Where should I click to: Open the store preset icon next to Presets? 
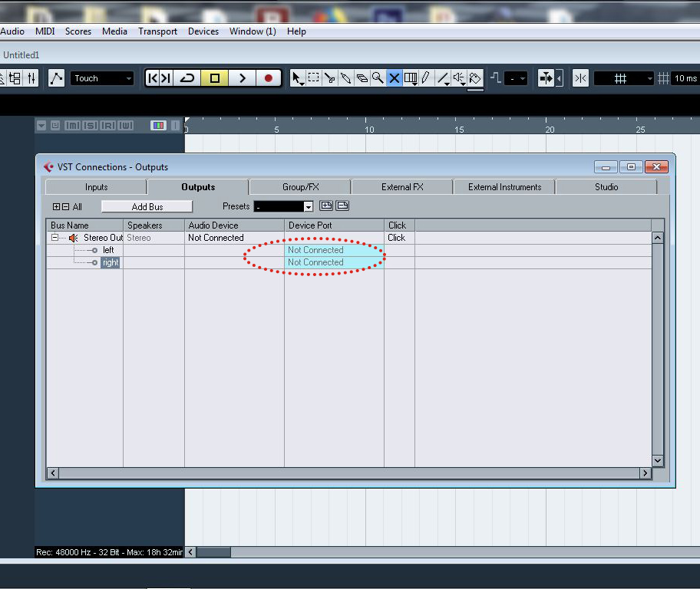328,206
